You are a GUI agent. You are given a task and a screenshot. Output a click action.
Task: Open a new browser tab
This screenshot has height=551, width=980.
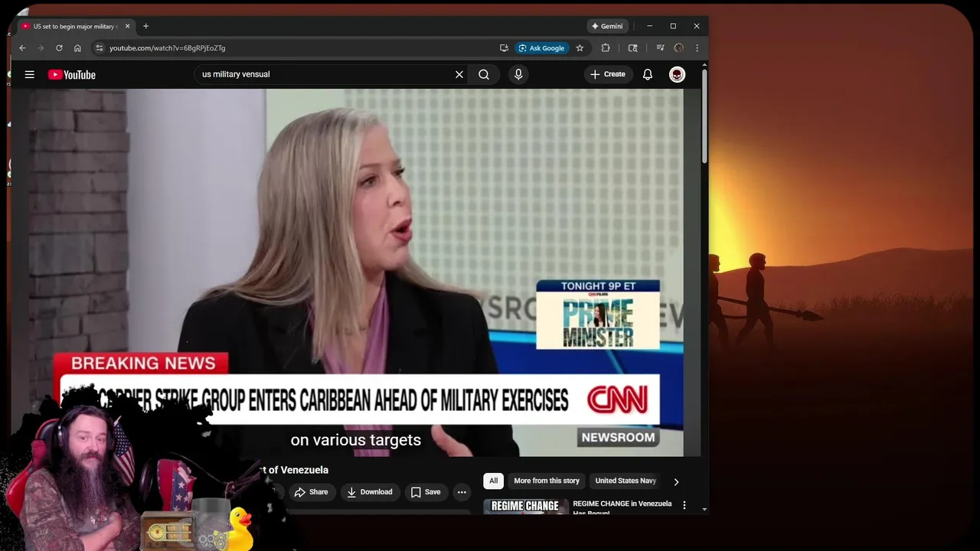coord(145,26)
